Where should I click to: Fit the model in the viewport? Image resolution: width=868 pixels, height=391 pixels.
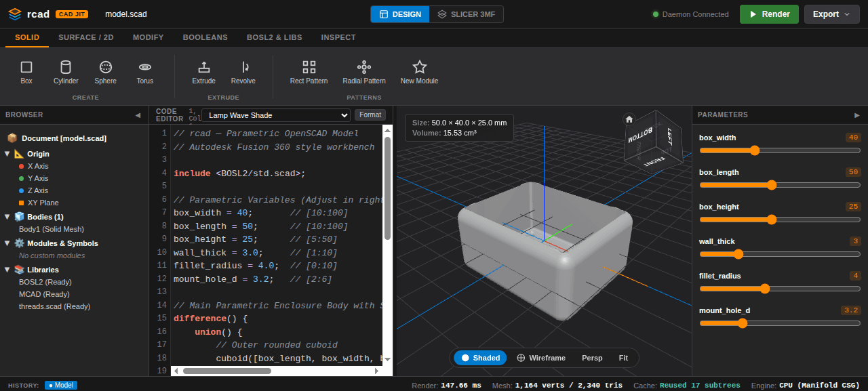[x=623, y=358]
